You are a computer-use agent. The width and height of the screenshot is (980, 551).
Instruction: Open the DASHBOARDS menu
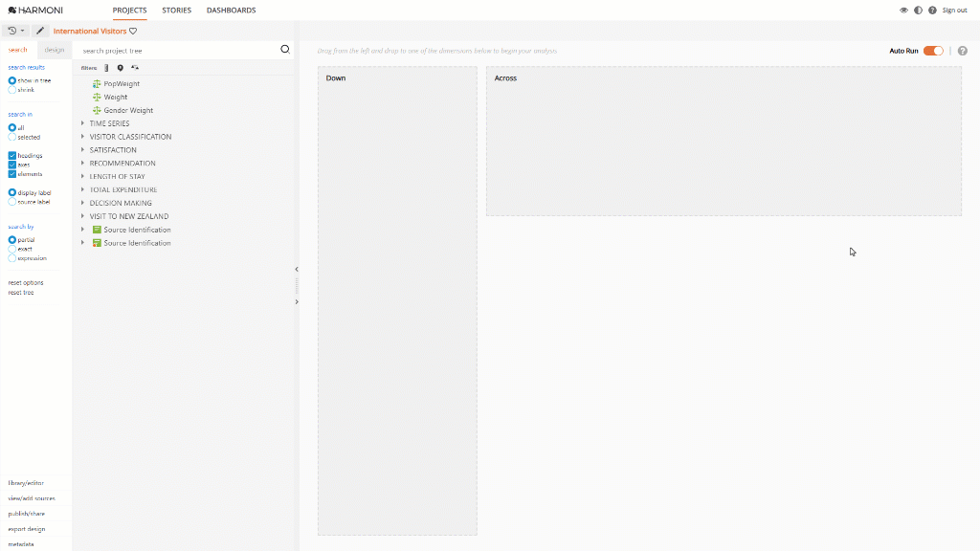232,10
